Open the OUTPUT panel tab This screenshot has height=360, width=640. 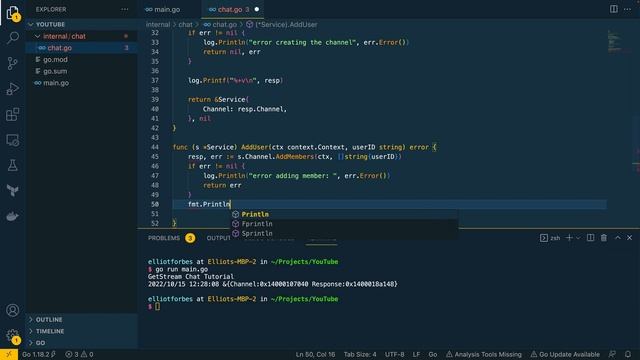coord(218,238)
